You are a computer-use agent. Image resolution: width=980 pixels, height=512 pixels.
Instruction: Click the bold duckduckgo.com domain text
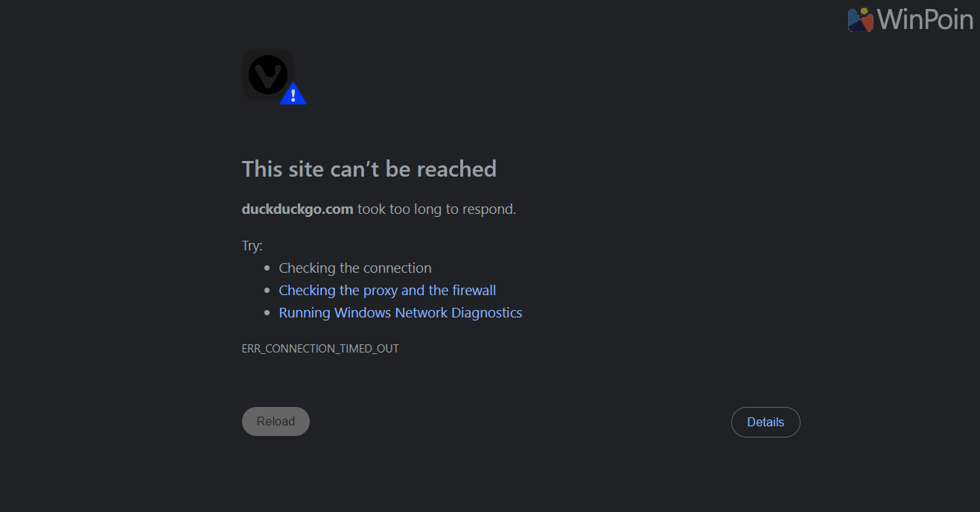coord(297,209)
